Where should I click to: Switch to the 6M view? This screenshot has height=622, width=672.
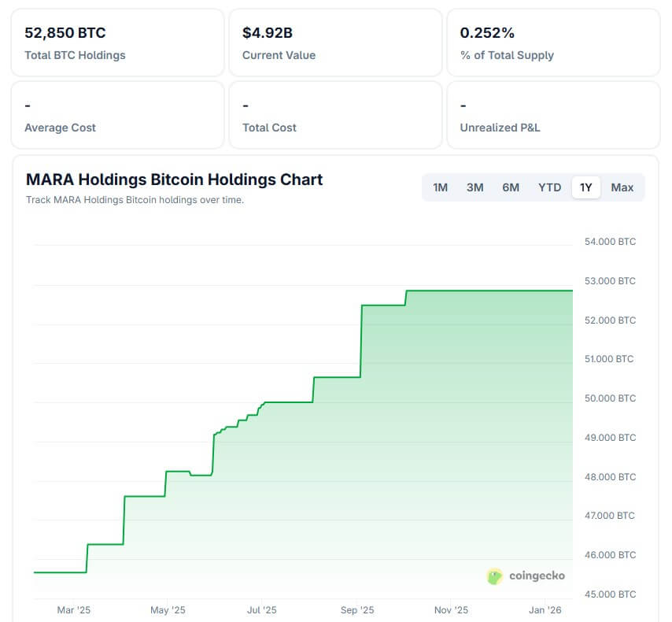(511, 187)
